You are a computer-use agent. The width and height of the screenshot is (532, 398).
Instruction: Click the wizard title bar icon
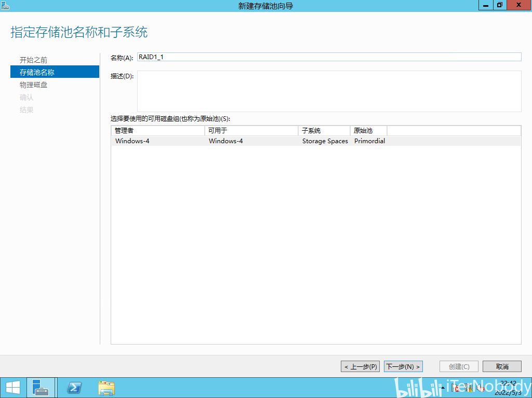[x=5, y=6]
